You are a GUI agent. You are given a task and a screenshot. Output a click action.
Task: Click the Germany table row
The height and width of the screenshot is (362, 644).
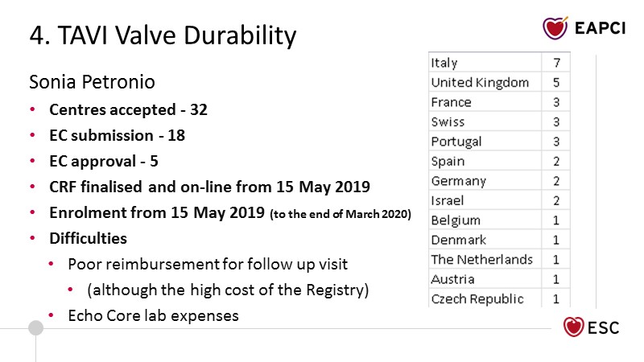pos(459,181)
